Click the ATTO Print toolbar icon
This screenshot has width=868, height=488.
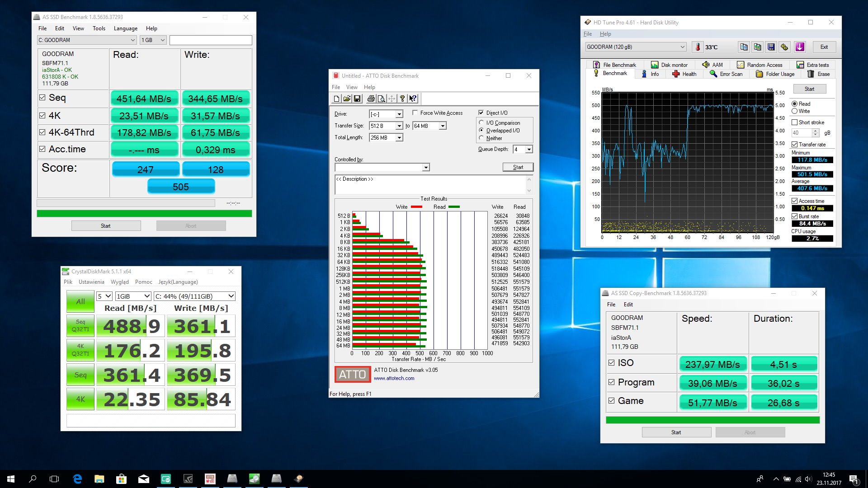click(x=371, y=99)
